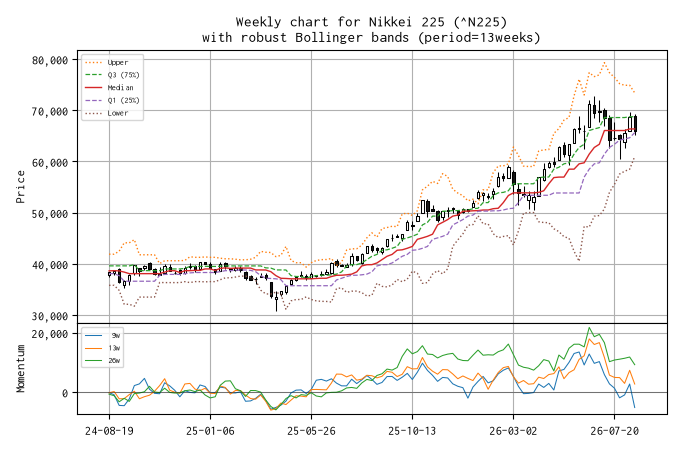Click the 26-03-02 date tick label
680x450 pixels.
click(x=513, y=431)
